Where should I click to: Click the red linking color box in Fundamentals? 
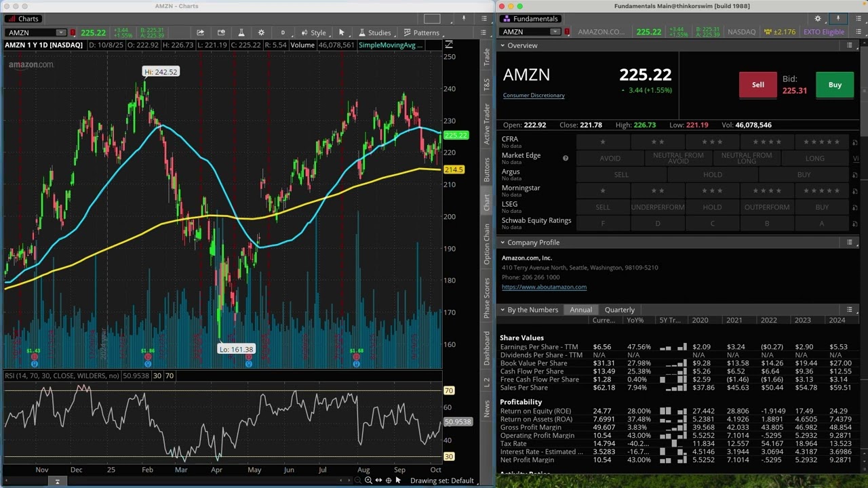(x=567, y=32)
